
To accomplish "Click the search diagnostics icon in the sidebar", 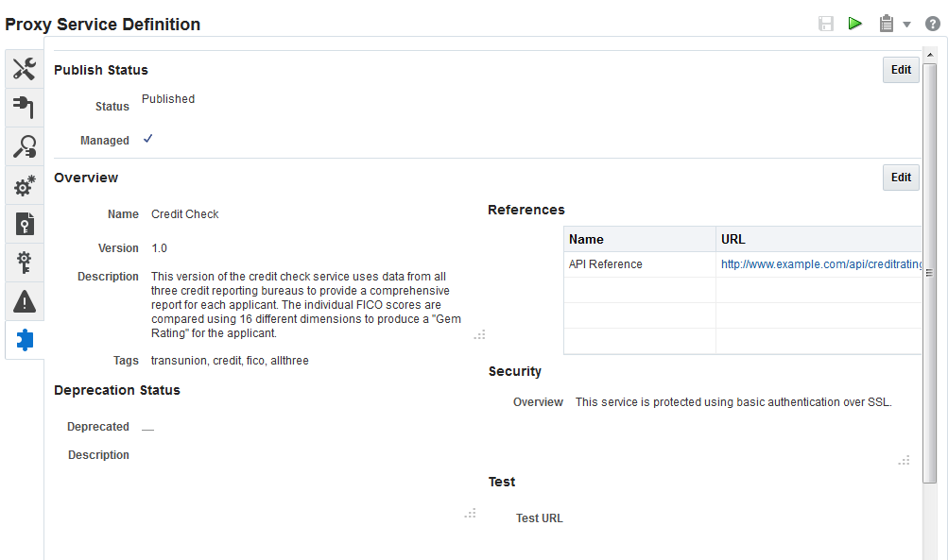I will 24,146.
